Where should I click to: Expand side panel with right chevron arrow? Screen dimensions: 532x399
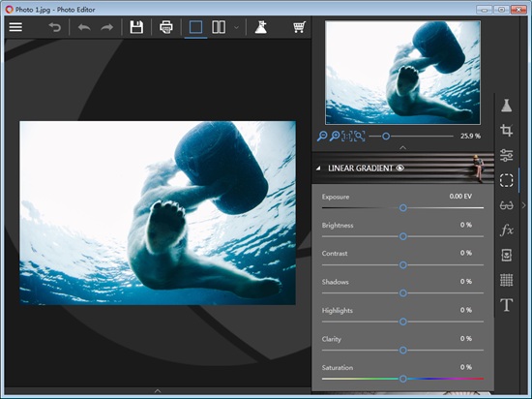click(524, 205)
